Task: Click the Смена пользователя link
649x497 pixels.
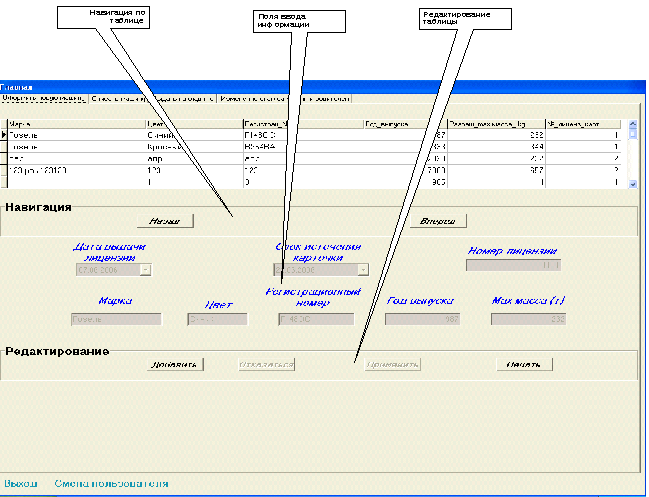Action: 111,483
